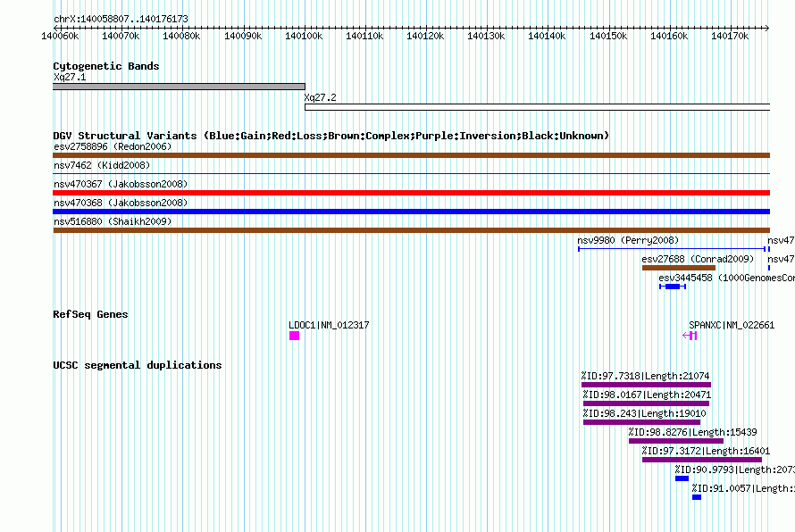Click the 140170k ruler tick label
This screenshot has height=532, width=795.
pyautogui.click(x=730, y=36)
